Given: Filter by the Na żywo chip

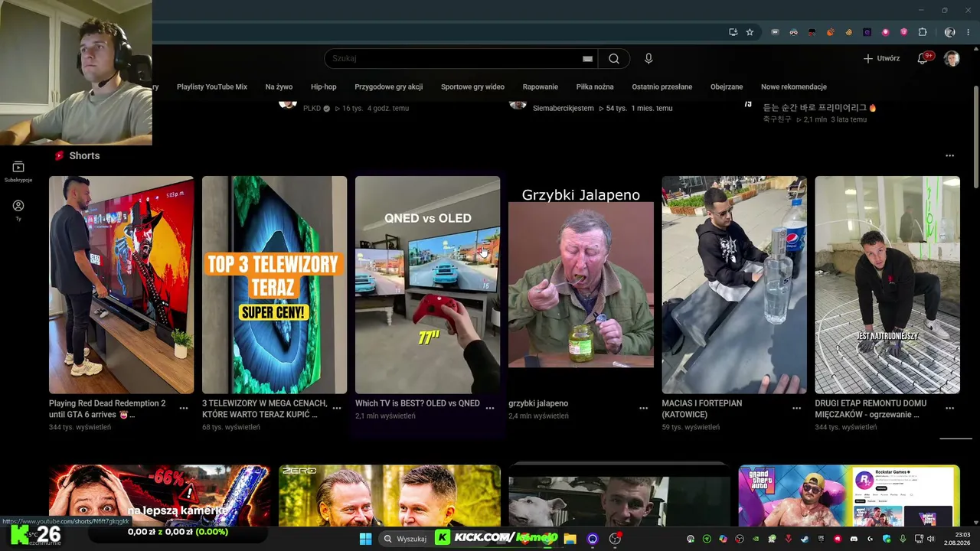Looking at the screenshot, I should pos(279,86).
